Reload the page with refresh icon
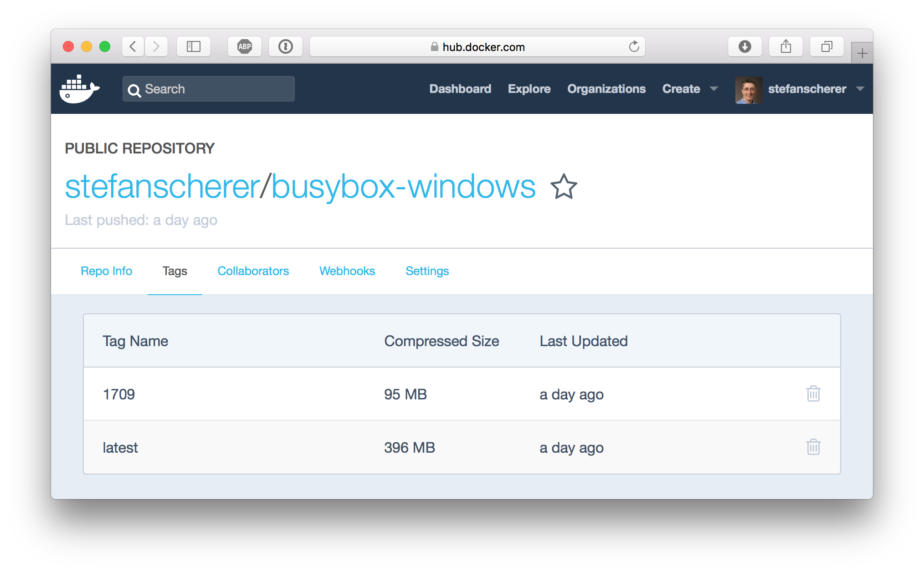 [634, 46]
